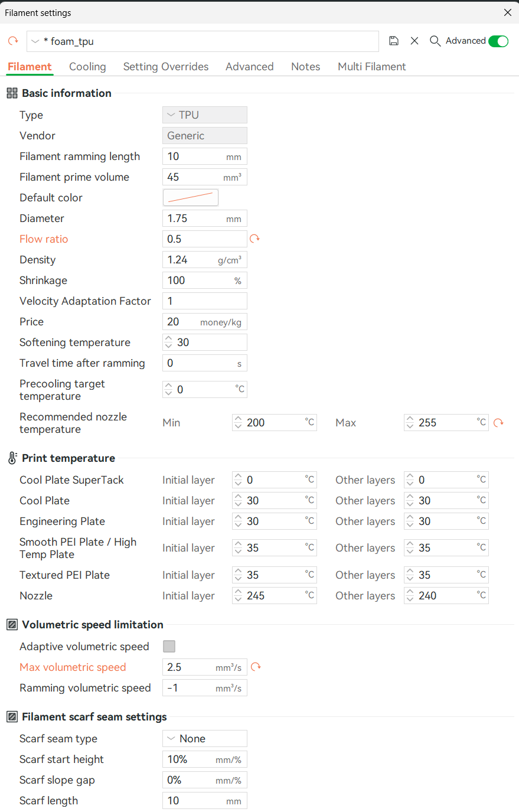Expand the Scarf seam type dropdown
This screenshot has height=812, width=519.
204,738
